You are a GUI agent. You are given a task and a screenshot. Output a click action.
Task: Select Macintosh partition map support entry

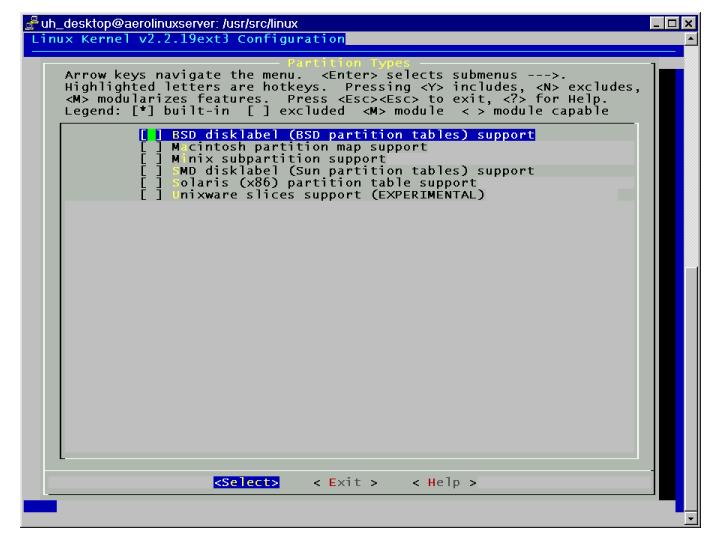(x=299, y=147)
